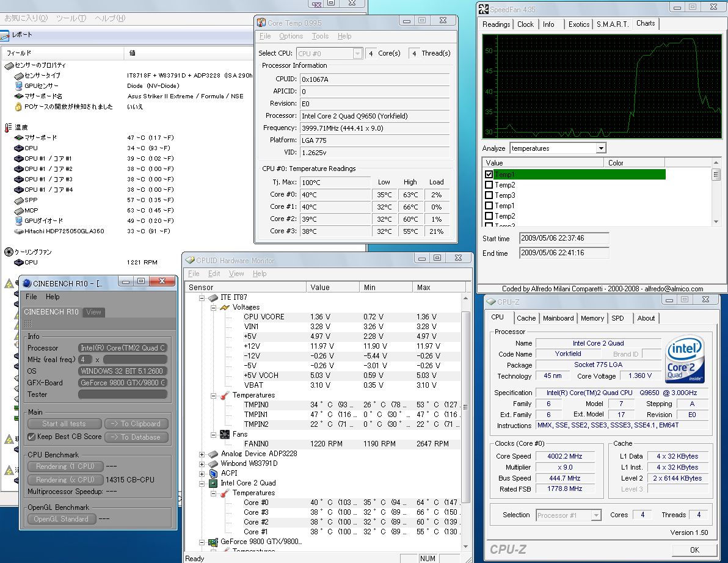This screenshot has height=563, width=728.
Task: Click the Rendering (x CPU) button in Cinebench
Action: [65, 480]
